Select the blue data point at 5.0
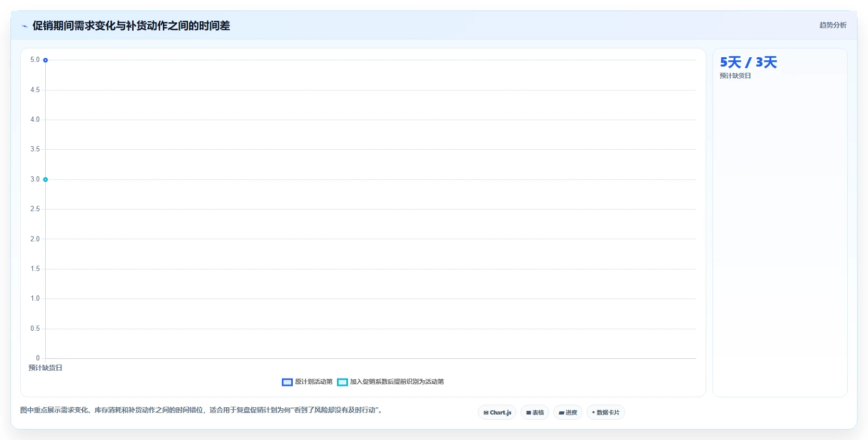The height and width of the screenshot is (440, 868). (x=45, y=60)
